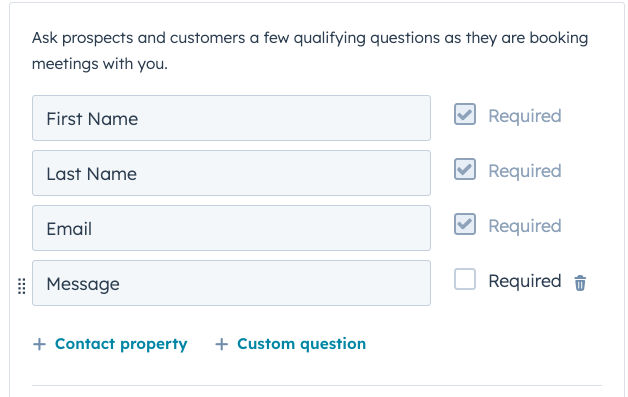Toggle the Required checkbox for Last Name
Image resolution: width=628 pixels, height=397 pixels.
465,169
